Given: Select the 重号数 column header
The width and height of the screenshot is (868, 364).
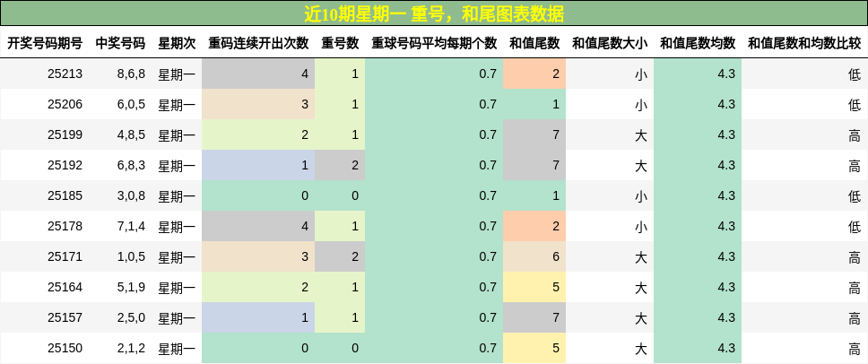Looking at the screenshot, I should pos(340,44).
